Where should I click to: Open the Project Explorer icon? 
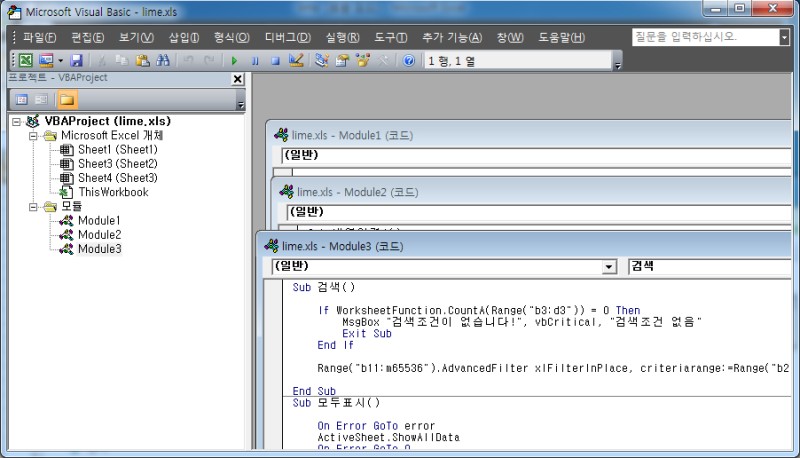pos(322,61)
